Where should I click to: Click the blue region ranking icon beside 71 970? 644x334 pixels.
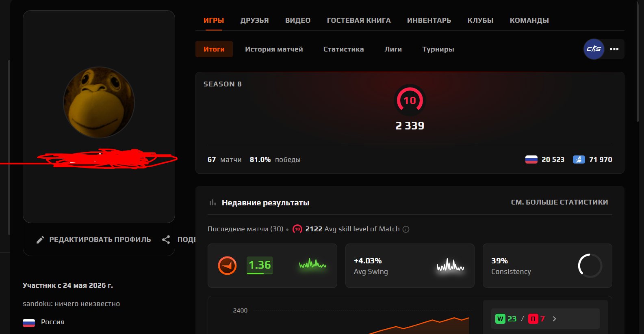(x=579, y=159)
